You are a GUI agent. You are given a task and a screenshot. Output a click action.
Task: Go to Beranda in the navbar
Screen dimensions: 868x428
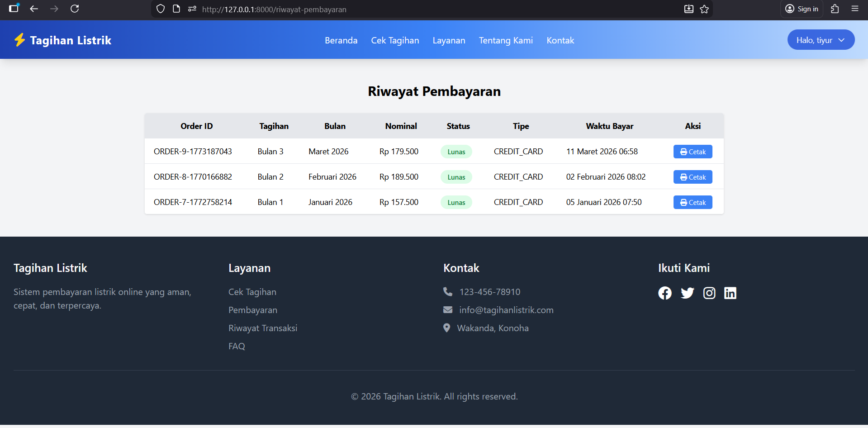pos(341,40)
